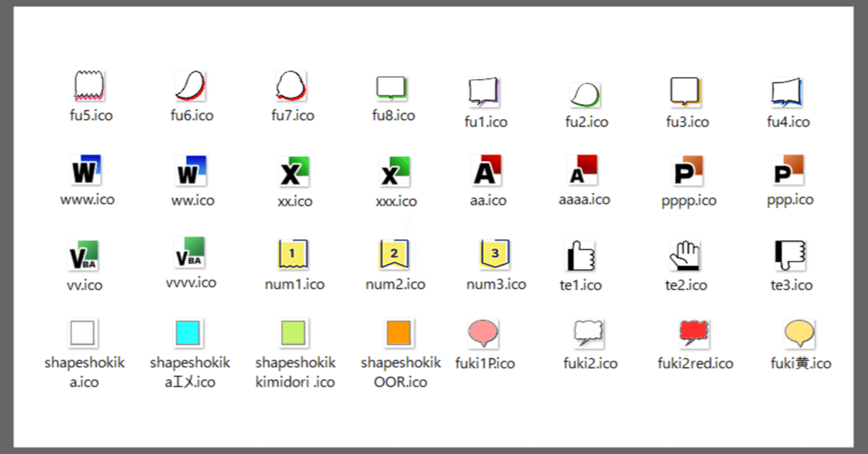Select the fu5.ico wavy speech bubble icon

point(91,86)
